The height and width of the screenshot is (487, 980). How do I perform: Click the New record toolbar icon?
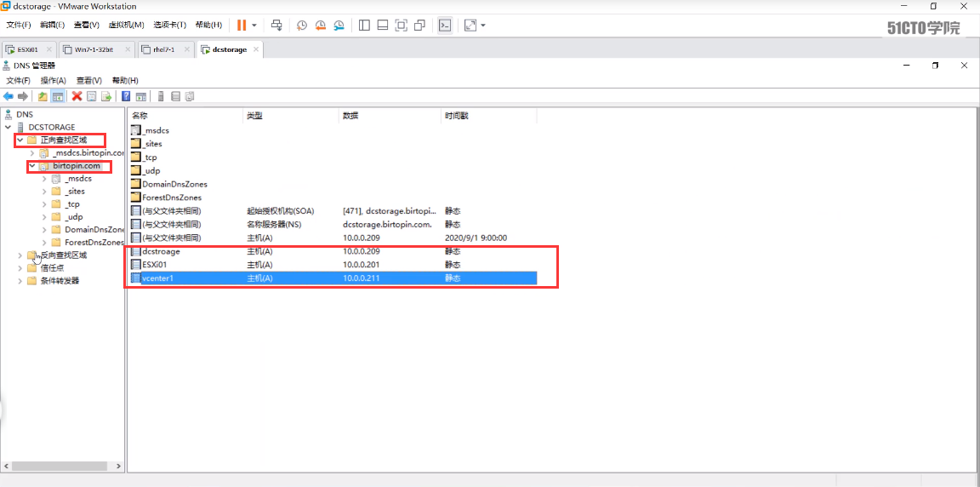190,96
